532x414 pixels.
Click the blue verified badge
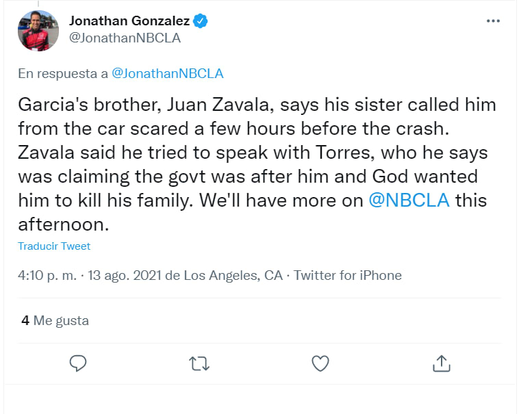tap(201, 21)
